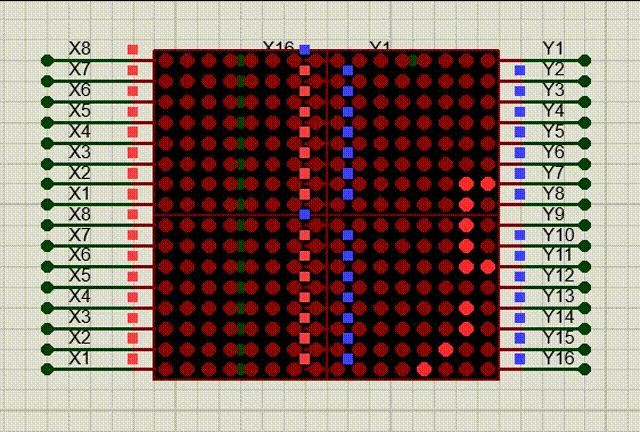640x432 pixels.
Task: Click the lit LED in the Y10 row
Action: click(466, 246)
